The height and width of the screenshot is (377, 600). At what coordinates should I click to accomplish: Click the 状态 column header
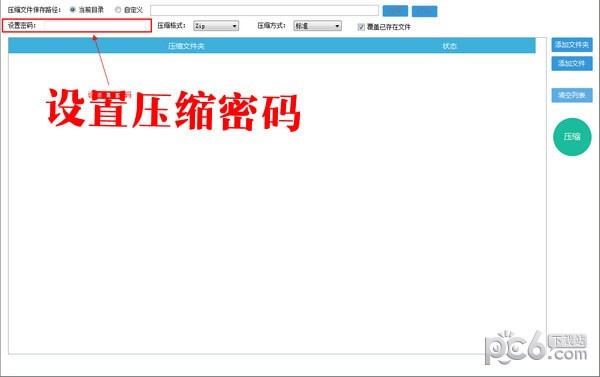[x=450, y=46]
